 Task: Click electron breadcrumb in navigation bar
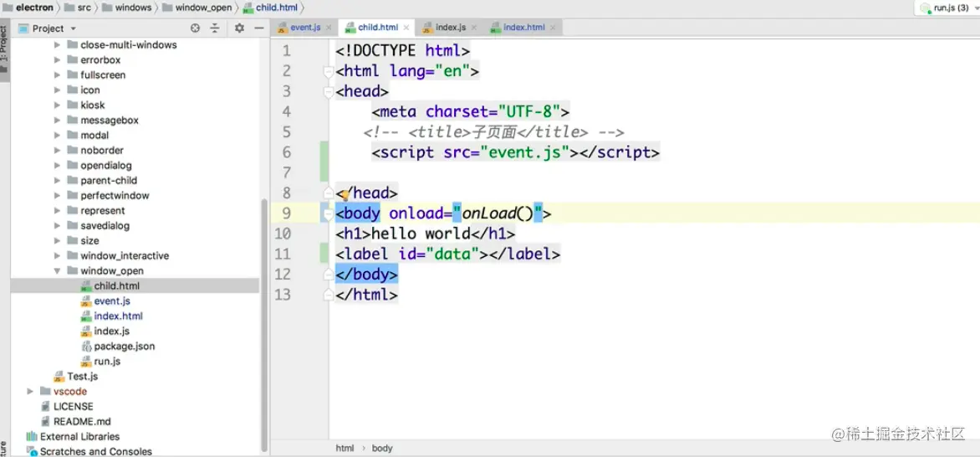tap(28, 8)
